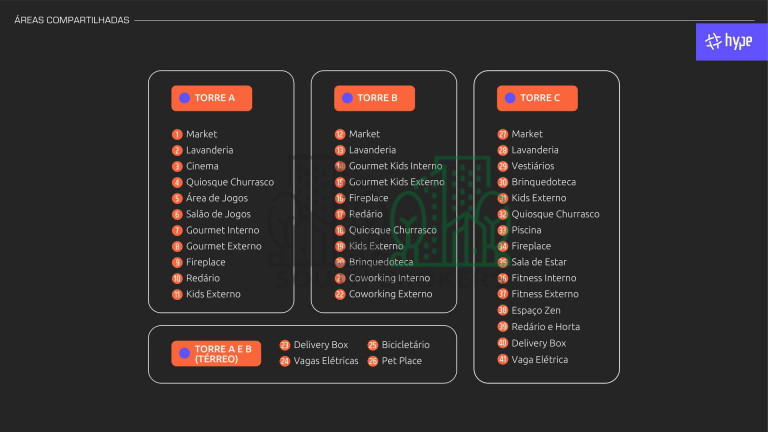Click number 26 icon beside Pet Place
Image resolution: width=768 pixels, height=432 pixels.
(x=373, y=361)
